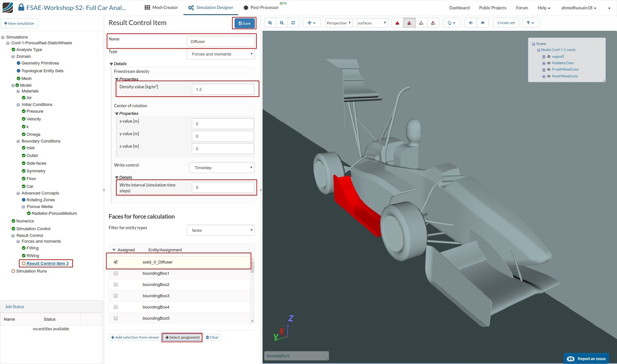Click the Select assignment button
Image resolution: width=617 pixels, height=364 pixels.
[182, 337]
